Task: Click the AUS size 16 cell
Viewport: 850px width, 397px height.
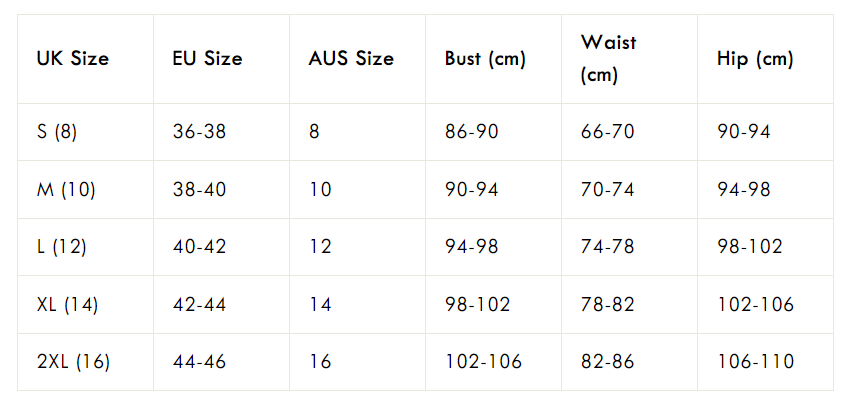Action: (x=358, y=362)
